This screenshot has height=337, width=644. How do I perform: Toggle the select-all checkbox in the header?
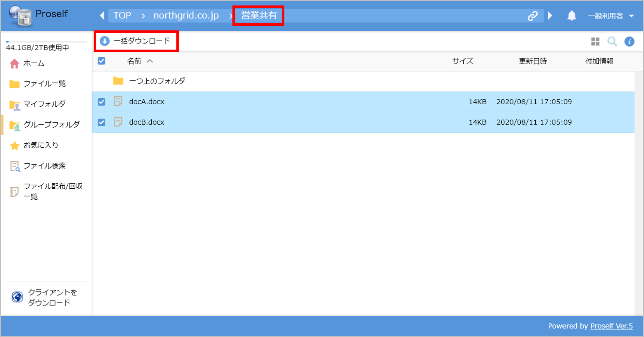pyautogui.click(x=101, y=61)
